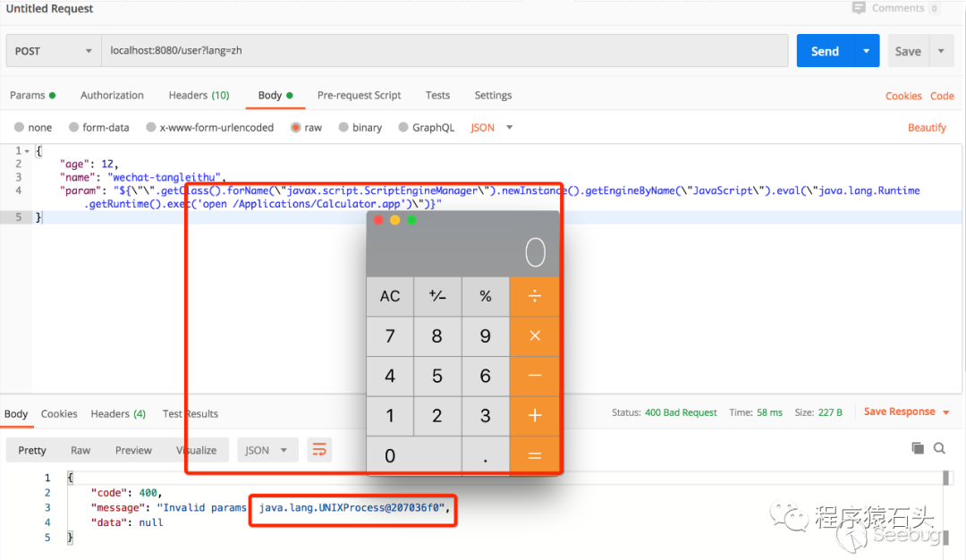
Task: Open the Save Response dropdown
Action: pos(906,412)
